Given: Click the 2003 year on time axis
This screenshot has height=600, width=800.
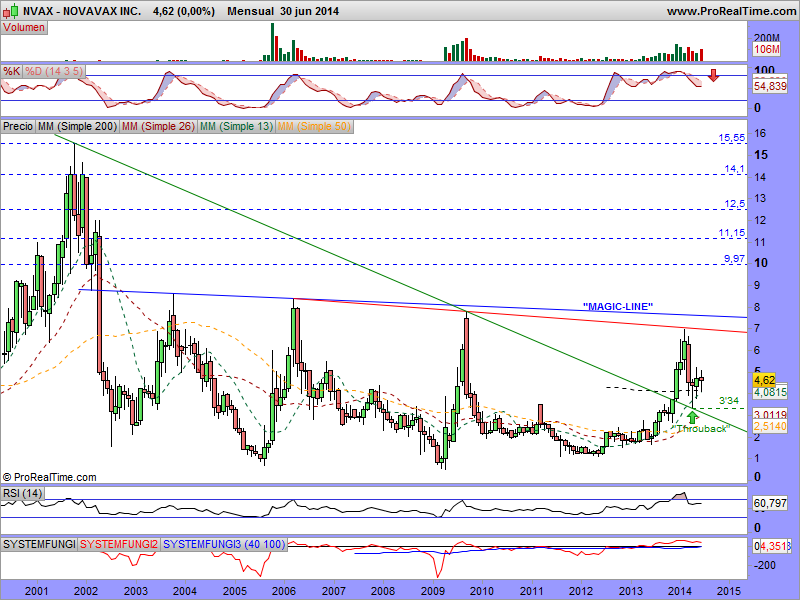Looking at the screenshot, I should [136, 591].
